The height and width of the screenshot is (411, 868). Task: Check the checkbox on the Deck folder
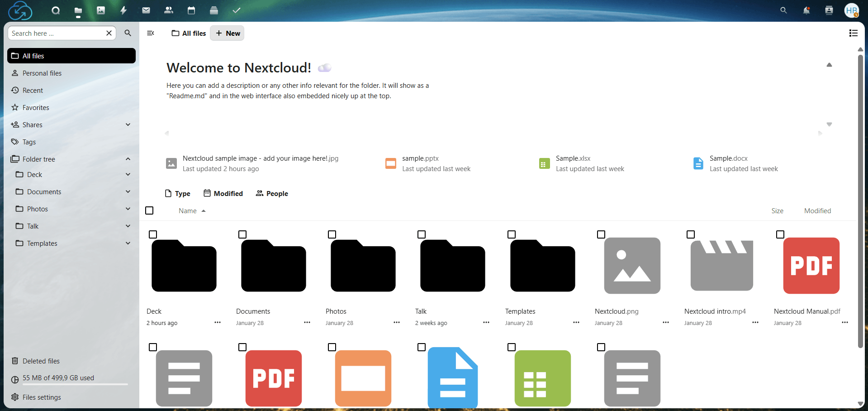153,234
